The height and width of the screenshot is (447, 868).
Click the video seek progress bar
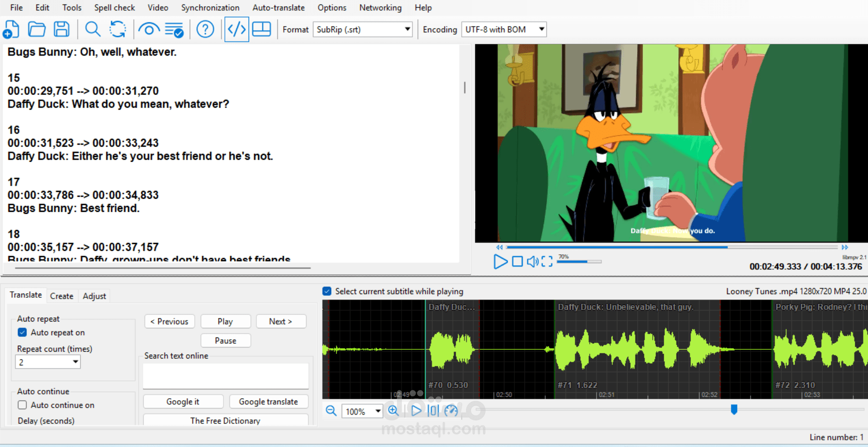pos(672,247)
